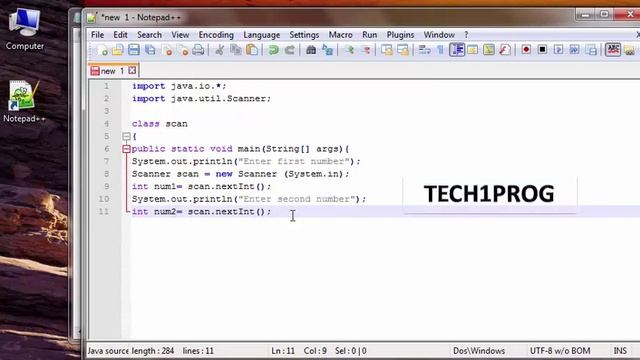Image resolution: width=640 pixels, height=360 pixels.
Task: Save the recorded macro icon
Action: coord(591,50)
